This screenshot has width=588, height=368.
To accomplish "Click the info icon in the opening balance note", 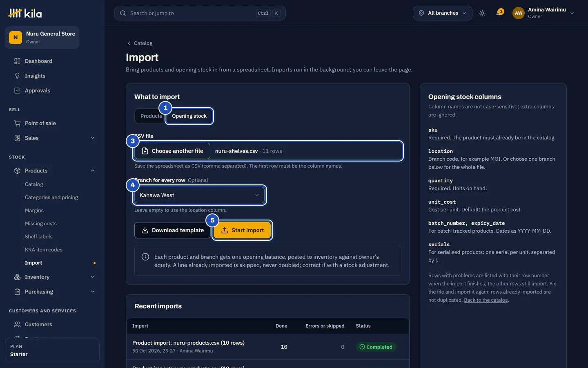I will (x=145, y=257).
